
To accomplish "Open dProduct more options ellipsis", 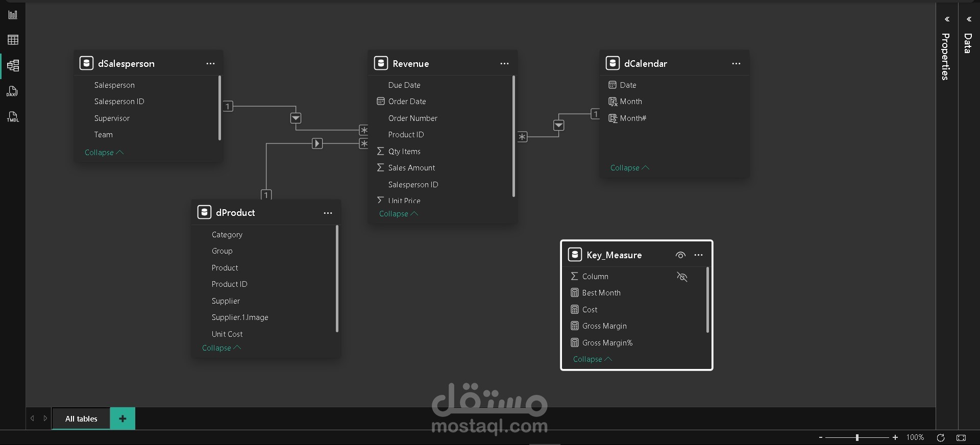I will pos(328,213).
